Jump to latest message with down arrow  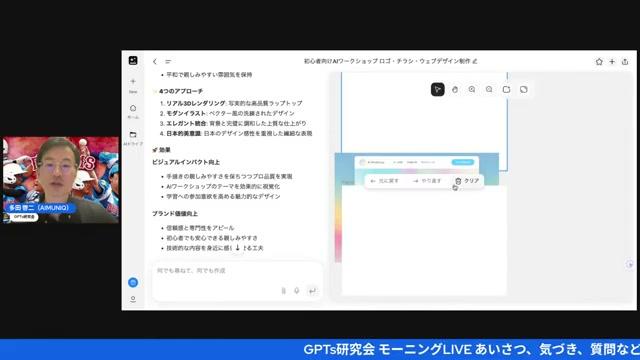(238, 247)
